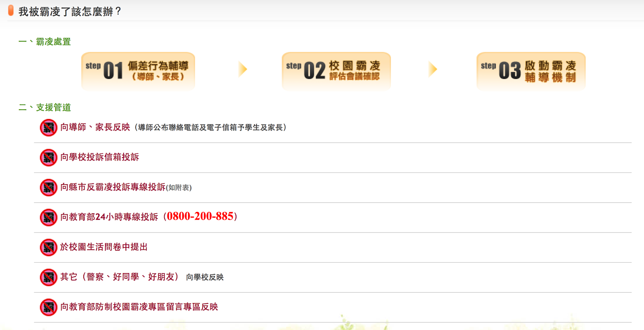Image resolution: width=644 pixels, height=330 pixels.
Task: Click the arrow between step 01 and step 02
Action: pos(243,69)
